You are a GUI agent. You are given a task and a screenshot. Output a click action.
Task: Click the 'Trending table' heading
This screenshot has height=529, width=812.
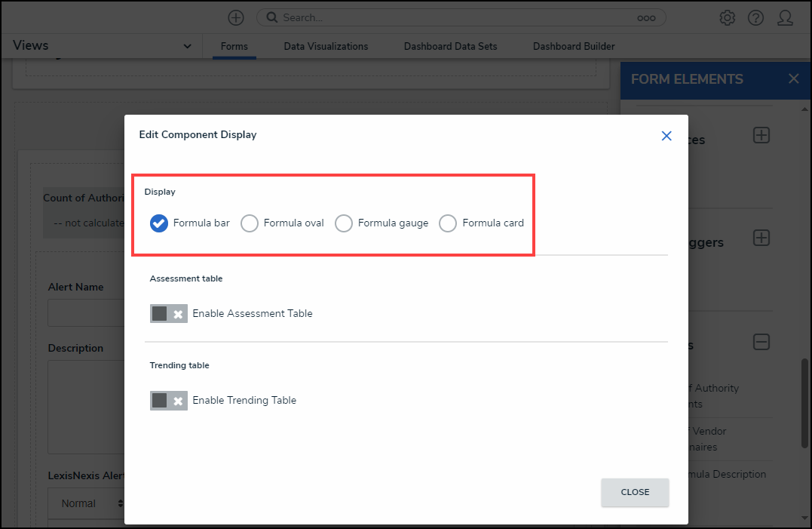pyautogui.click(x=179, y=365)
